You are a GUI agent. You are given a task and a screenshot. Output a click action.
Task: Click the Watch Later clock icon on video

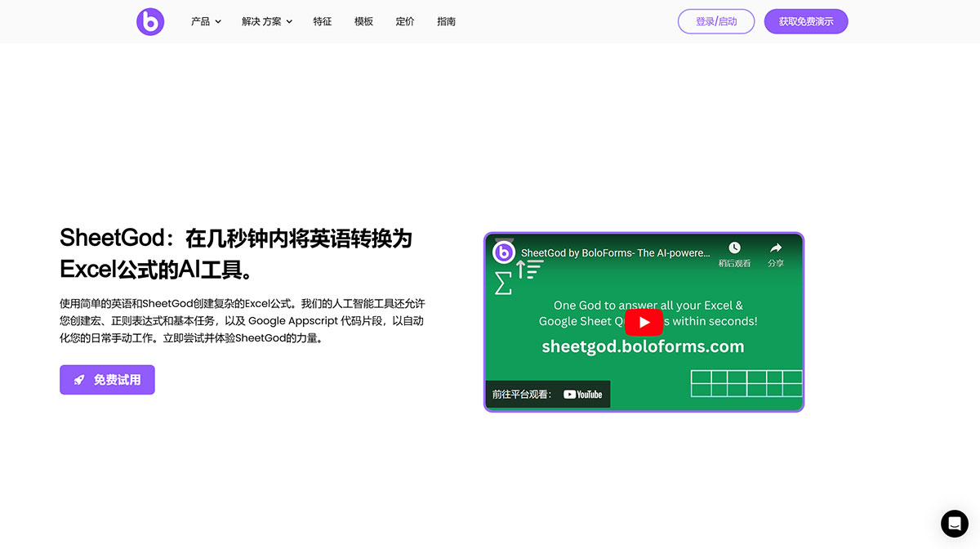point(733,248)
